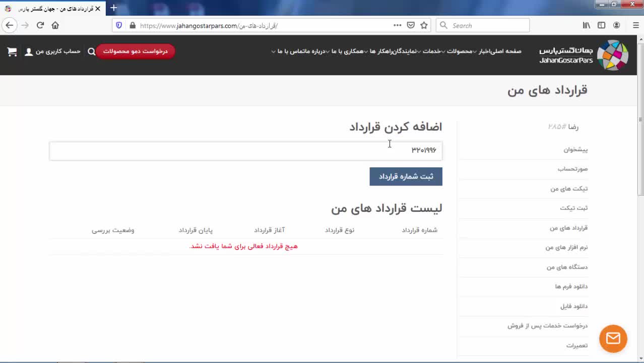Screen dimensions: 644x363
Task: Open tracking protection shield icon
Action: [x=119, y=25]
